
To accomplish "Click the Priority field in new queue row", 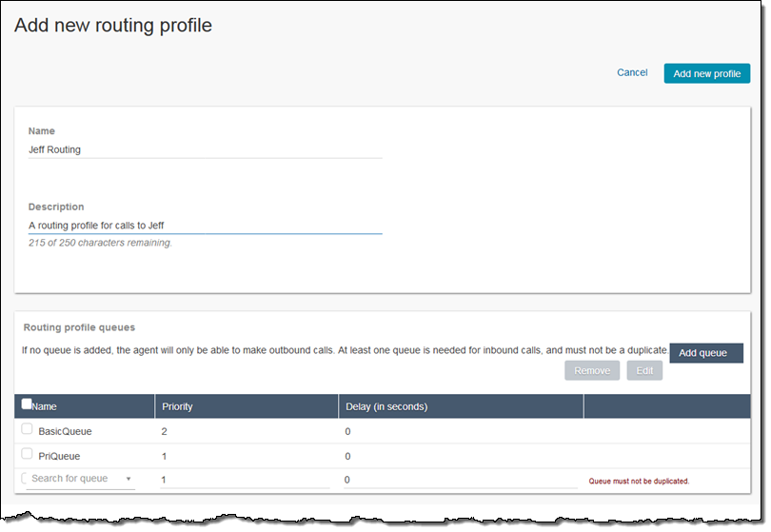I will click(x=244, y=481).
